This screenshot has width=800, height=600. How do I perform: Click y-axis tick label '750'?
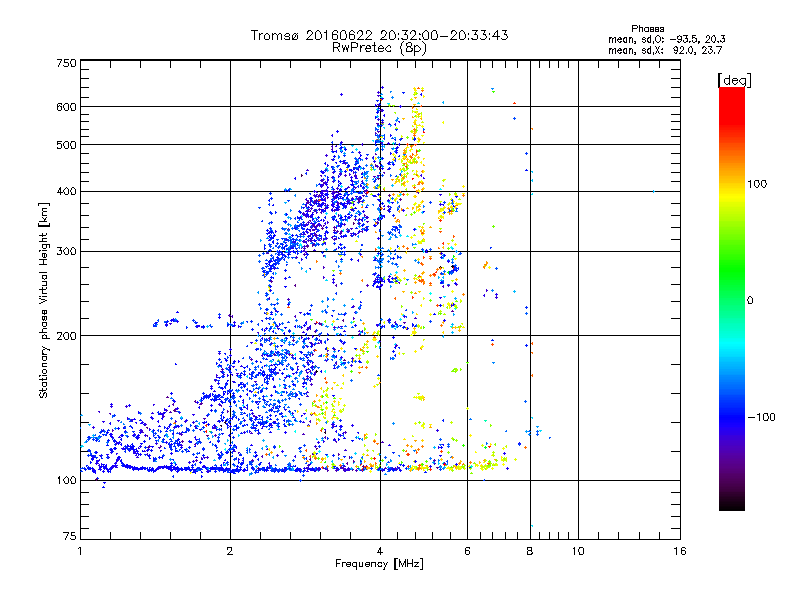point(66,63)
